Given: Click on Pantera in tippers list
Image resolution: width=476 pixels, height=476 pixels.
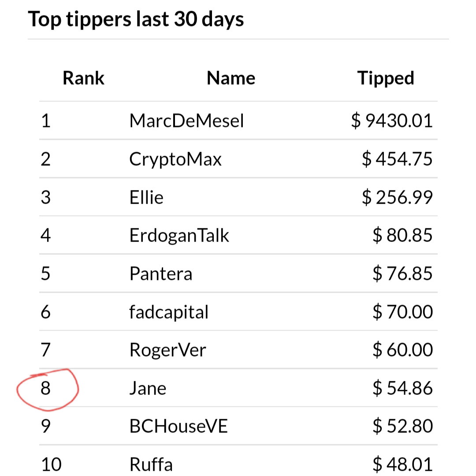Looking at the screenshot, I should tap(160, 274).
